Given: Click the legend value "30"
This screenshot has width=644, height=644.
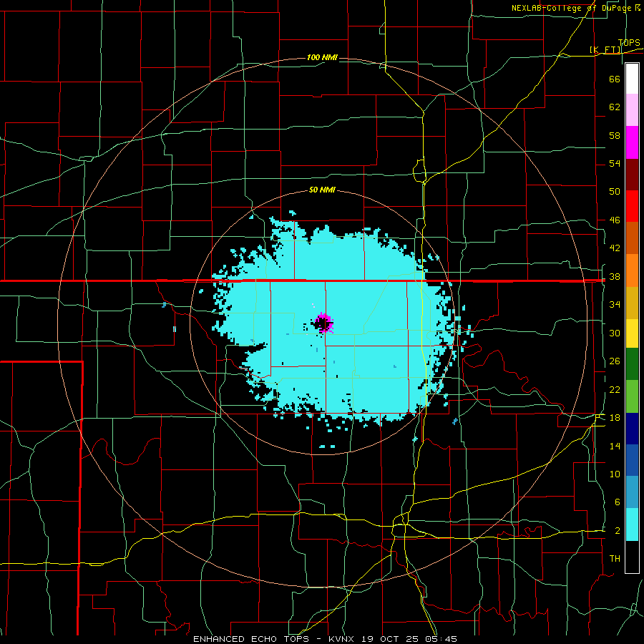Looking at the screenshot, I should [615, 333].
